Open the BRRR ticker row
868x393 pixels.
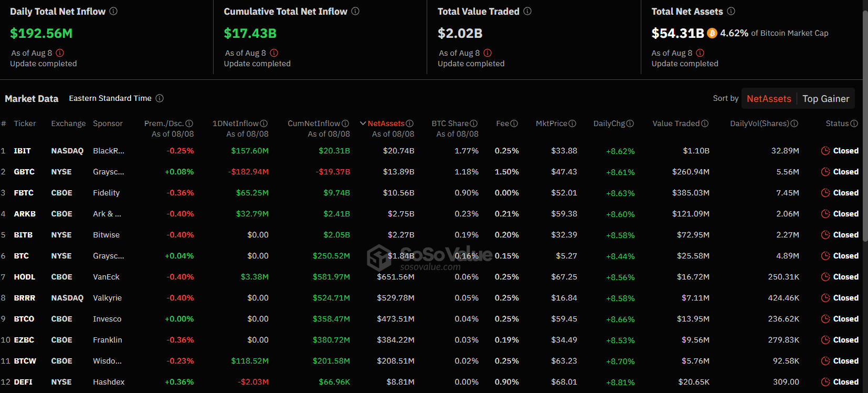[25, 298]
